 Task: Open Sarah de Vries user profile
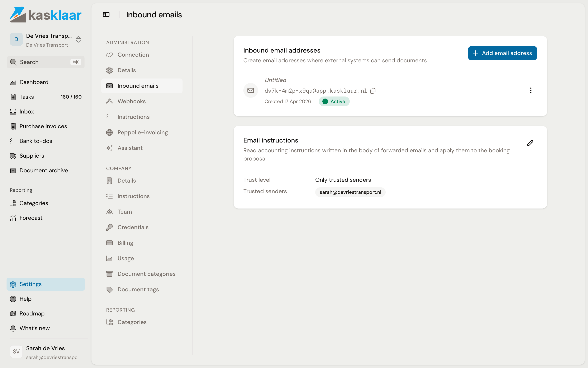tap(46, 352)
